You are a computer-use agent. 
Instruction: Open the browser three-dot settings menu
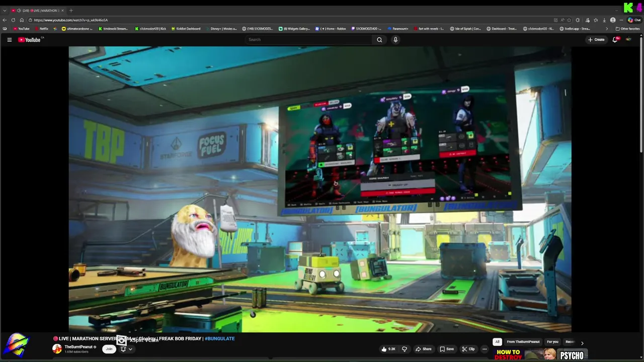[621, 20]
